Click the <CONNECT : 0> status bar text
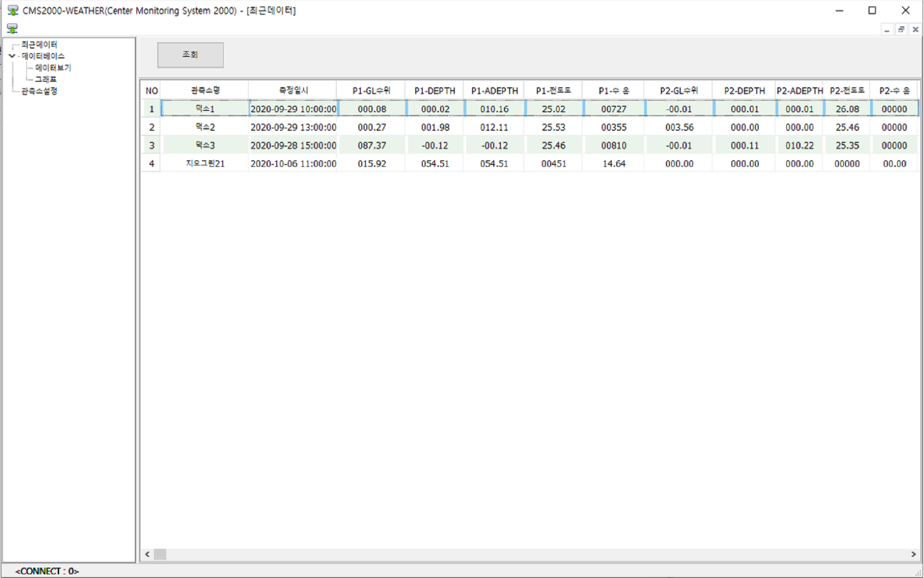The height and width of the screenshot is (578, 924). tap(47, 571)
